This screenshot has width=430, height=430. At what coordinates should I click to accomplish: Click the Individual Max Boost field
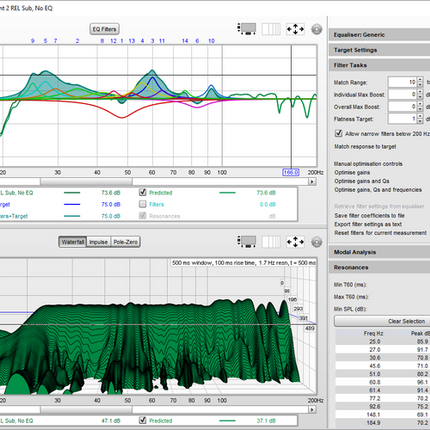pos(402,94)
